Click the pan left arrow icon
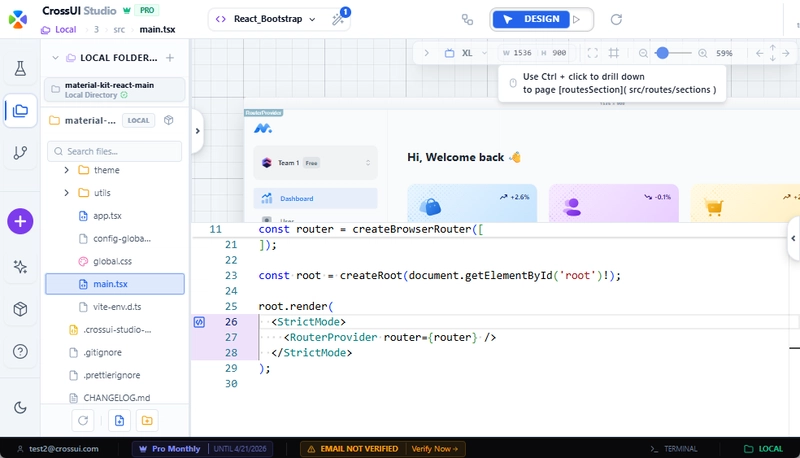 760,53
